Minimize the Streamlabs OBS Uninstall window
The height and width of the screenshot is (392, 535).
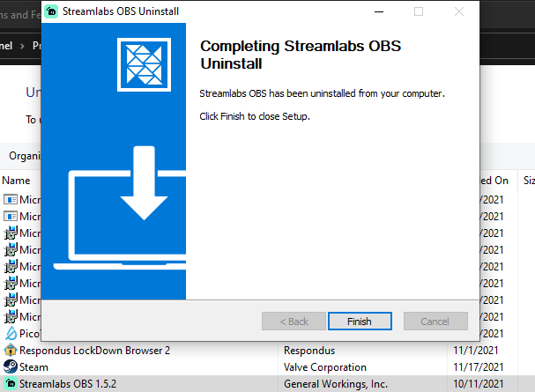click(379, 11)
